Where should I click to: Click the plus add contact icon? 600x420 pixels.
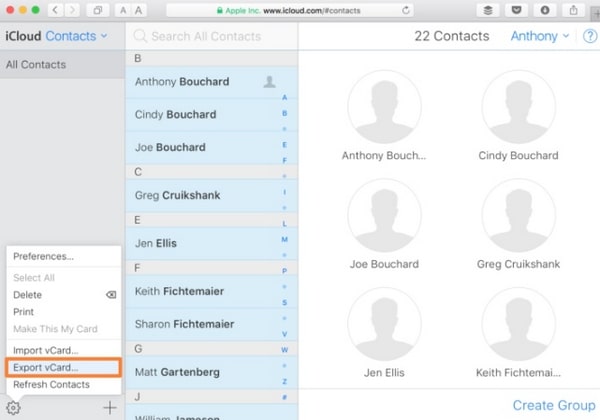pos(110,408)
